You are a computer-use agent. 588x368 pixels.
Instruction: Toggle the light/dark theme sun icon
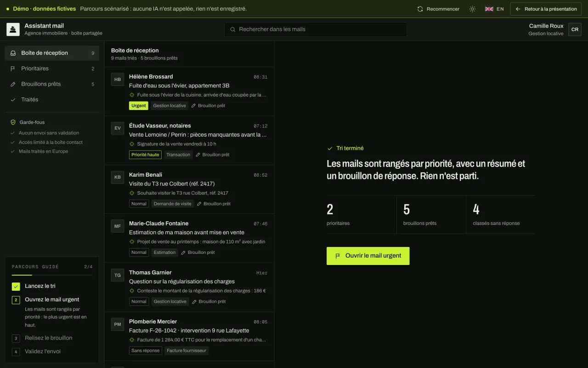coord(472,9)
